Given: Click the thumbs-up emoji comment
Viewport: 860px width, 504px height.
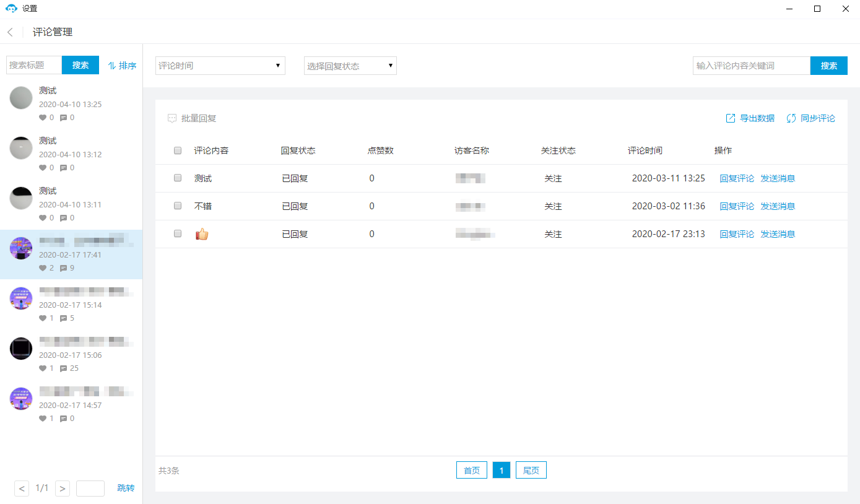Looking at the screenshot, I should [202, 234].
